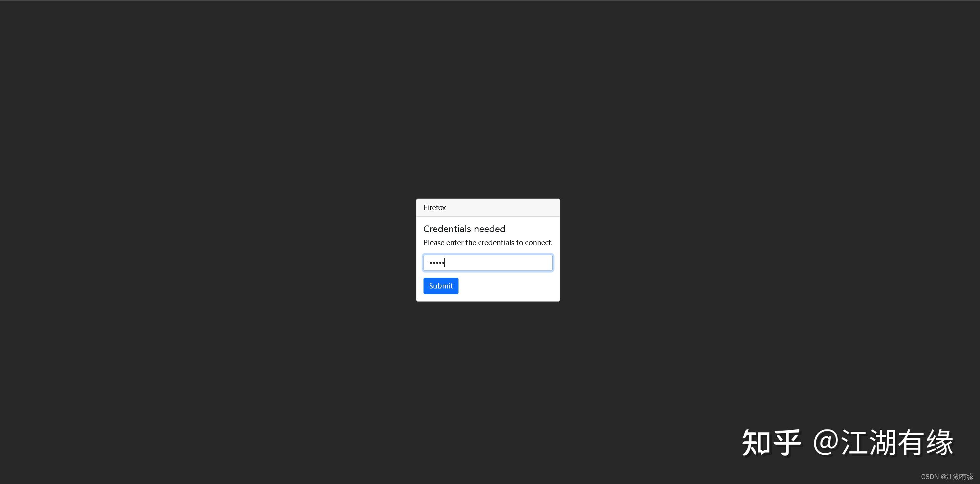Click white space right of Submit button
This screenshot has height=484, width=980.
pyautogui.click(x=507, y=286)
